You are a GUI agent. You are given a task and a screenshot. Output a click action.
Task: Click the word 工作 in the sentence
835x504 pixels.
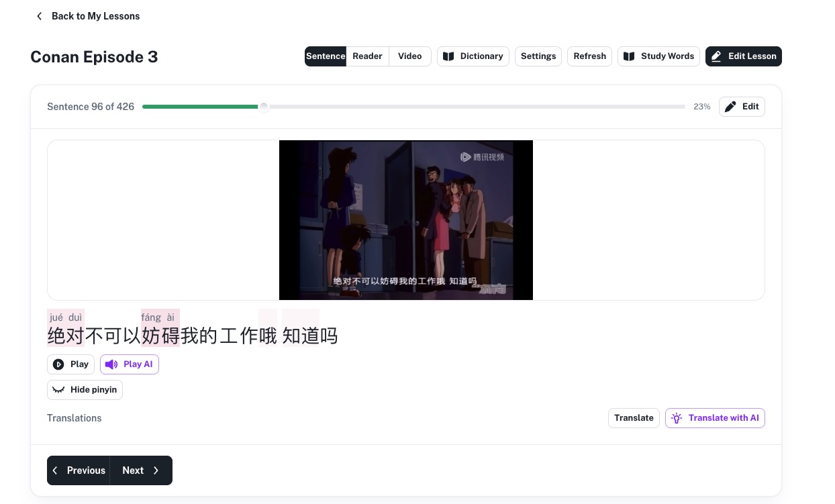pos(240,335)
